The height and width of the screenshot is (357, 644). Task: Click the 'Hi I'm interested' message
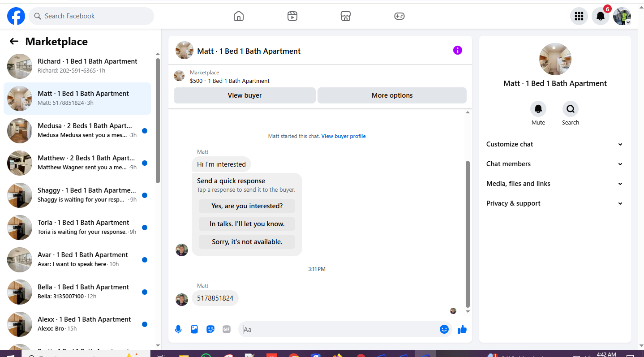(222, 164)
